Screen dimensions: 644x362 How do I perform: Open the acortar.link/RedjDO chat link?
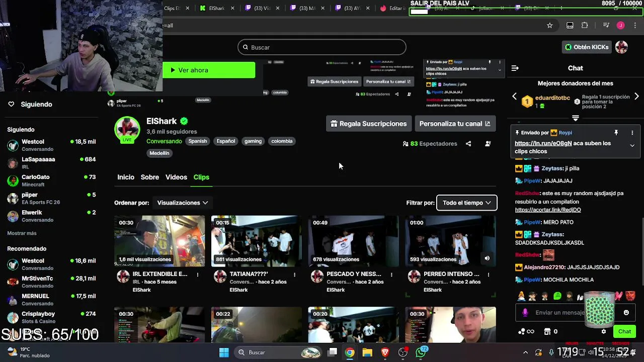coord(548,210)
